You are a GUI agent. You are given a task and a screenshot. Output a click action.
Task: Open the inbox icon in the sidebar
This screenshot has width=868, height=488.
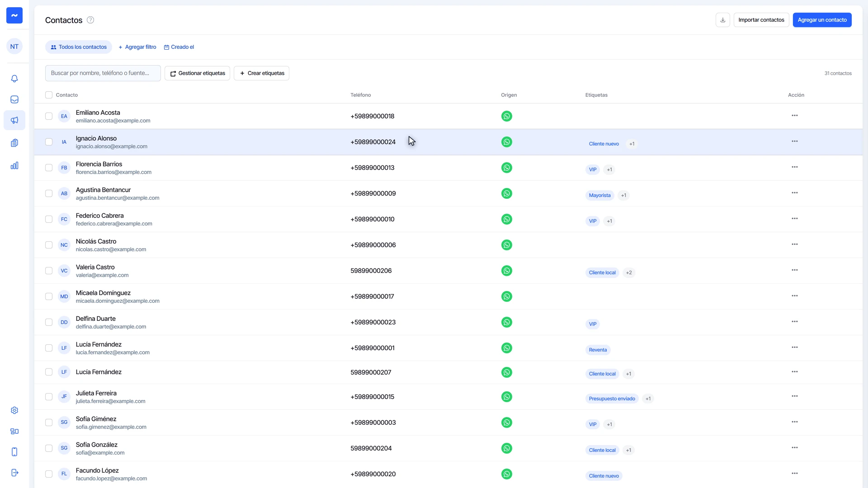pos(14,99)
